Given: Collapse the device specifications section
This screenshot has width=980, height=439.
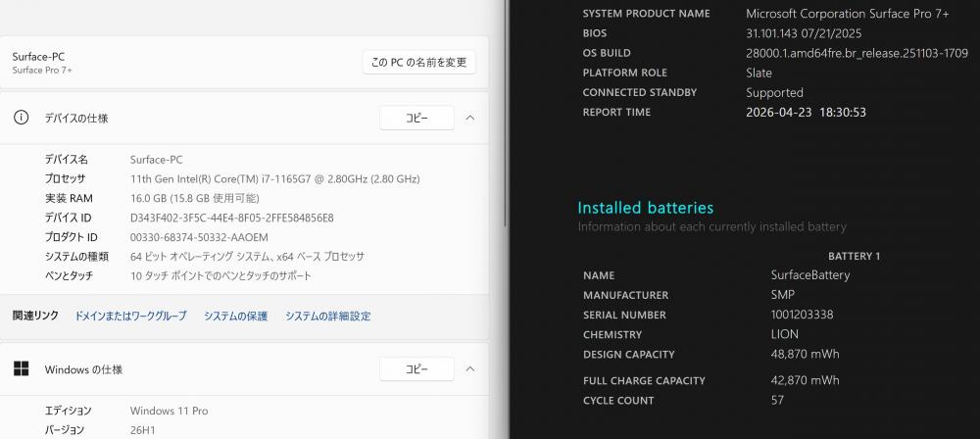Looking at the screenshot, I should (x=470, y=118).
